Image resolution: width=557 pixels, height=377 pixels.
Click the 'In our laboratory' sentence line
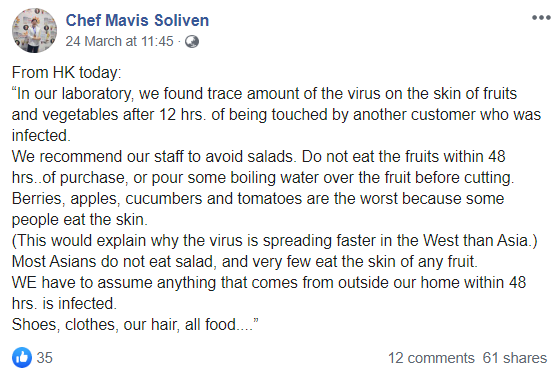pos(264,94)
